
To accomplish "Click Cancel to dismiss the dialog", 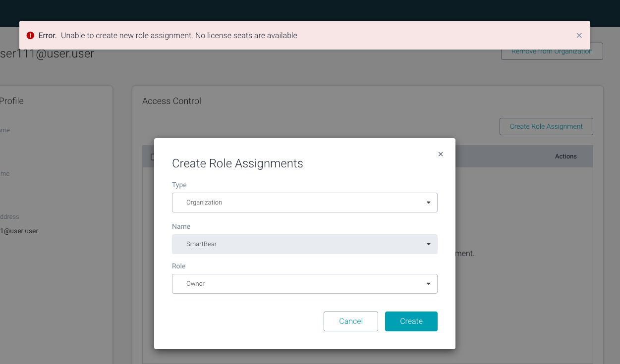I will [350, 321].
